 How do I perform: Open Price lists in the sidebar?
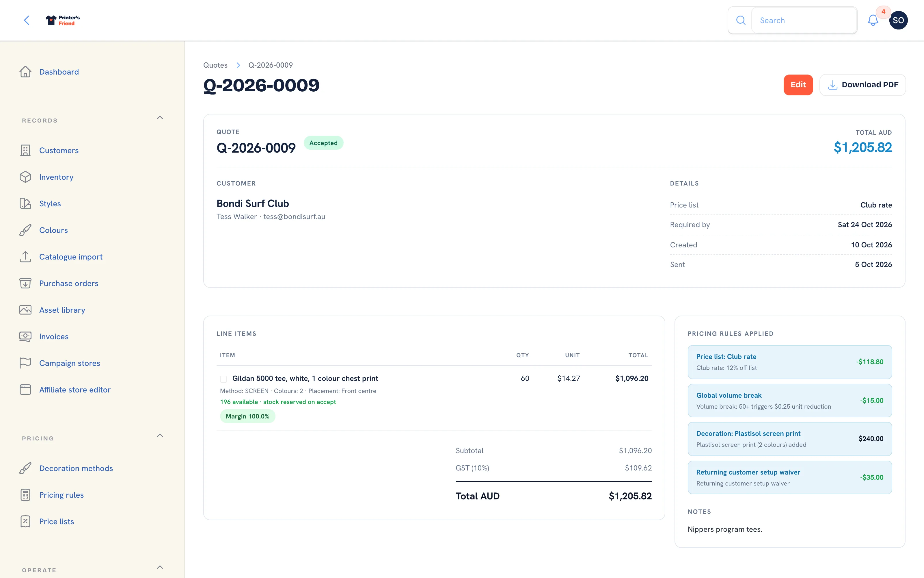tap(57, 521)
